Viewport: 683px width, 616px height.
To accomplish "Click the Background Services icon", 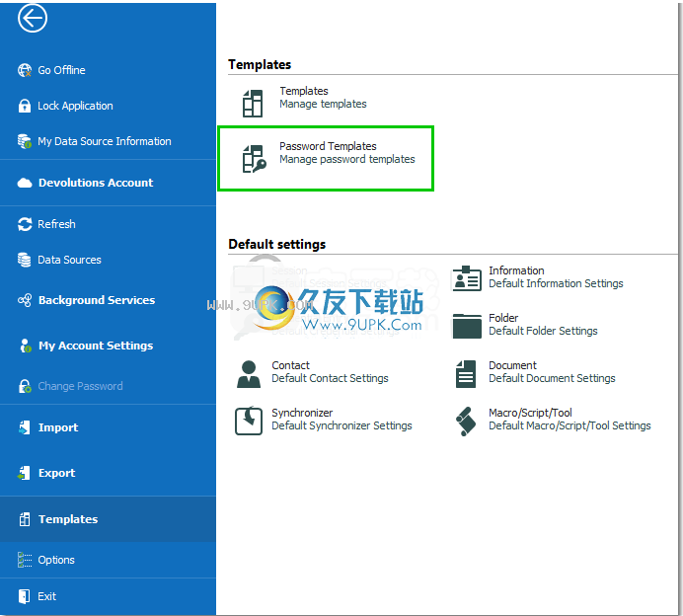I will pyautogui.click(x=25, y=300).
